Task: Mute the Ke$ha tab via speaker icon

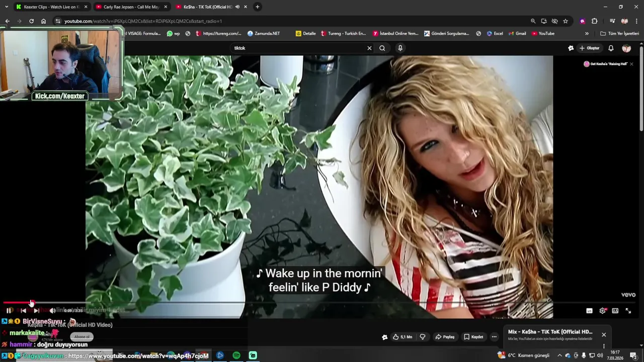Action: (237, 7)
